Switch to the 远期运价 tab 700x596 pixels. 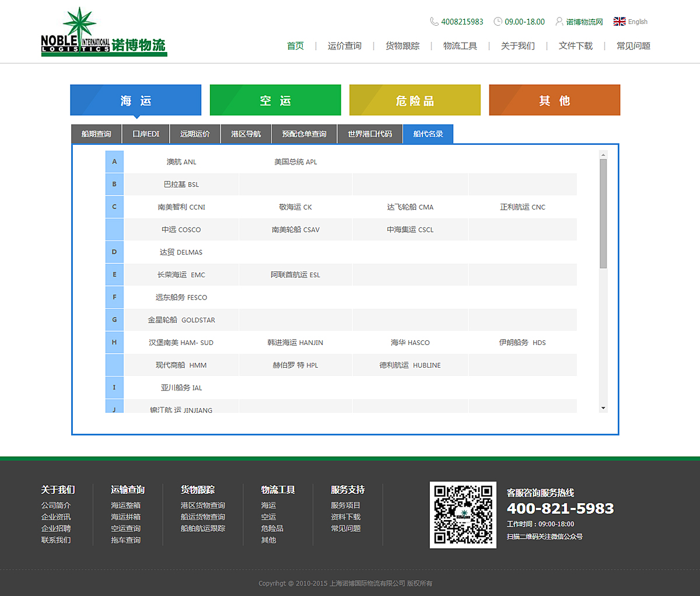click(x=195, y=134)
